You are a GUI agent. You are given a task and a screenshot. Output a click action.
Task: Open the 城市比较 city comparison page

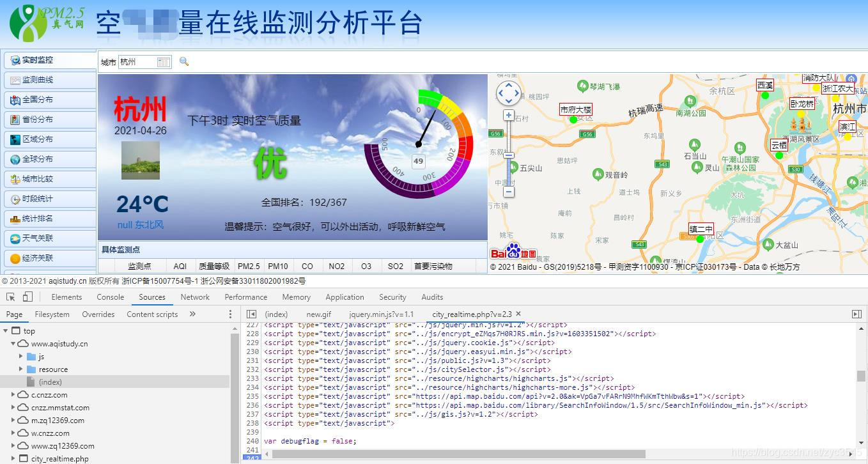click(x=50, y=179)
